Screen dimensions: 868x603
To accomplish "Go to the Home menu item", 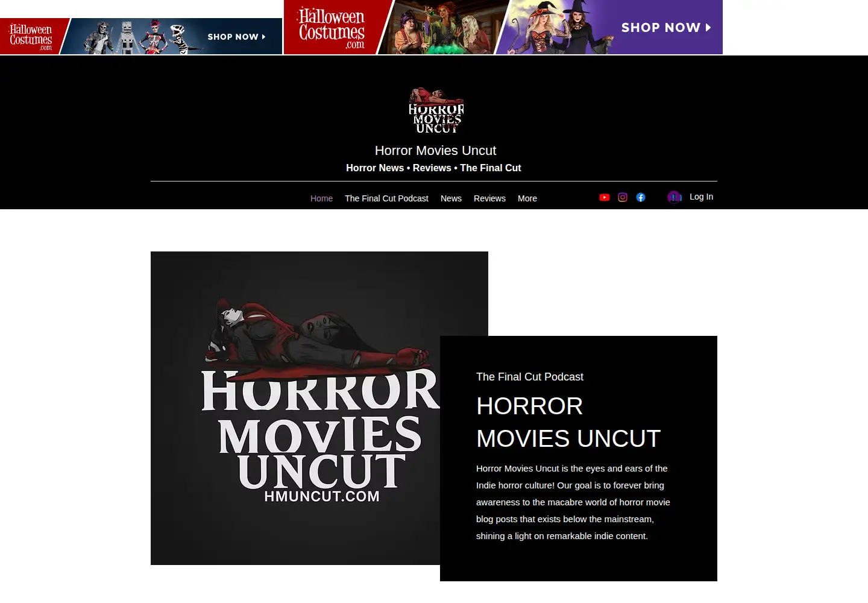I will pyautogui.click(x=321, y=198).
